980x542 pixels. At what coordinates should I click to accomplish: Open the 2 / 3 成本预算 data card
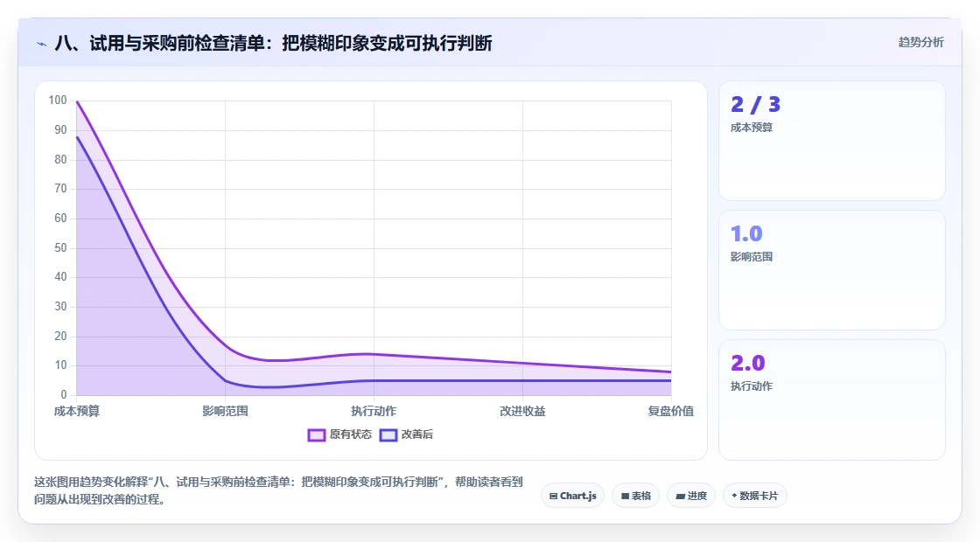tap(832, 141)
